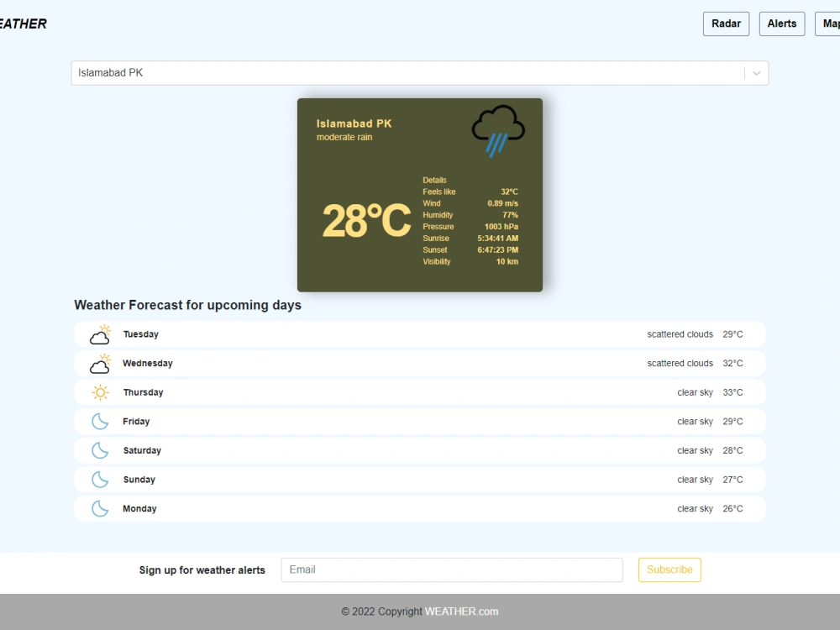Click the Weather Forecast for upcoming days heading
The height and width of the screenshot is (630, 840).
tap(187, 306)
